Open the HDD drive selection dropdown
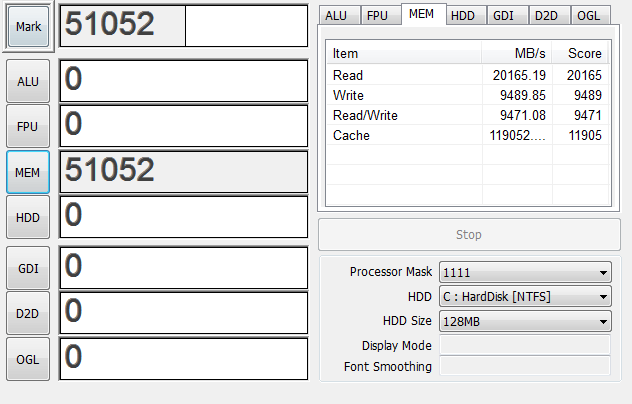The image size is (632, 404). pos(525,297)
